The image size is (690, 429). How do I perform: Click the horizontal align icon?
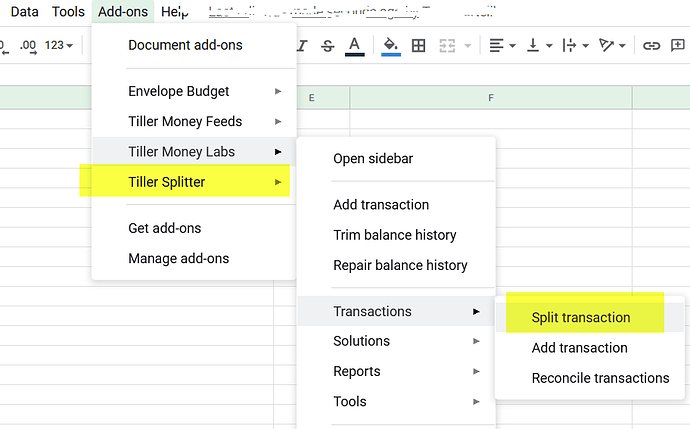pyautogui.click(x=496, y=46)
